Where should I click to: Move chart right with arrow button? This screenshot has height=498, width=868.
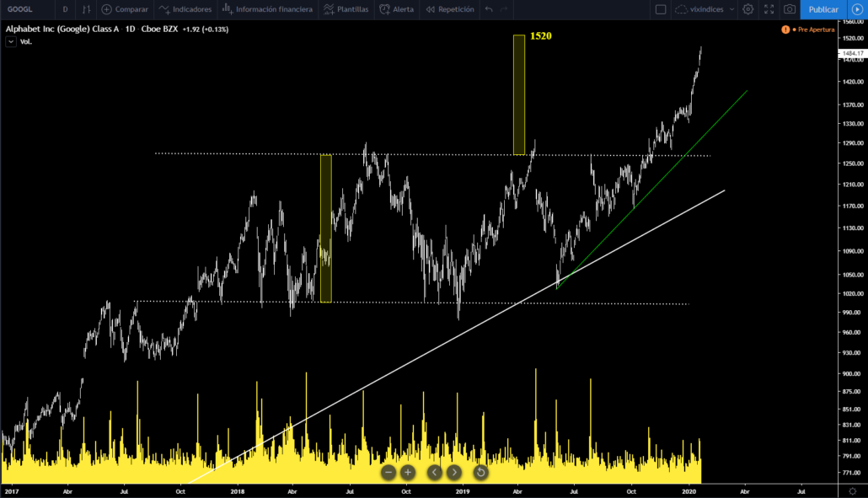coord(454,472)
